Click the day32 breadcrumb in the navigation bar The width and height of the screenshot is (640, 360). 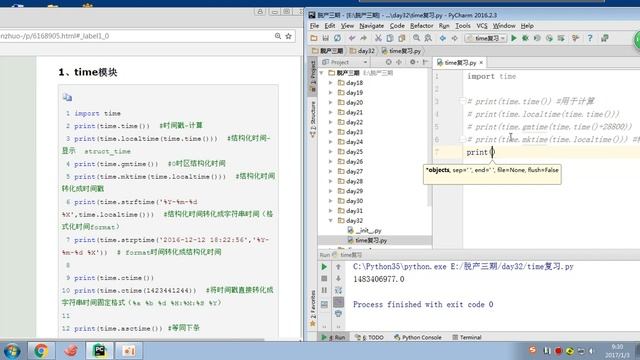pos(362,51)
